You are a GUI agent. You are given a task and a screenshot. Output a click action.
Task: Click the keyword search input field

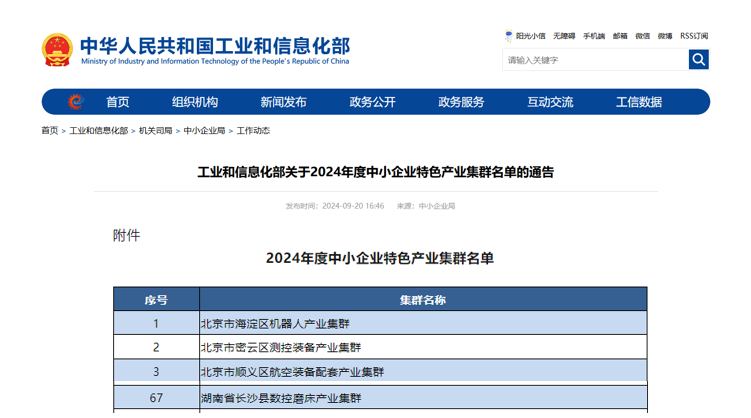coord(595,60)
